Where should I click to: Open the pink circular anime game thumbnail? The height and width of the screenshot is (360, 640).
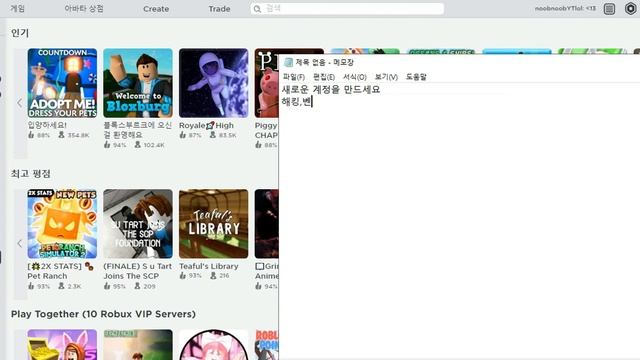[213, 344]
